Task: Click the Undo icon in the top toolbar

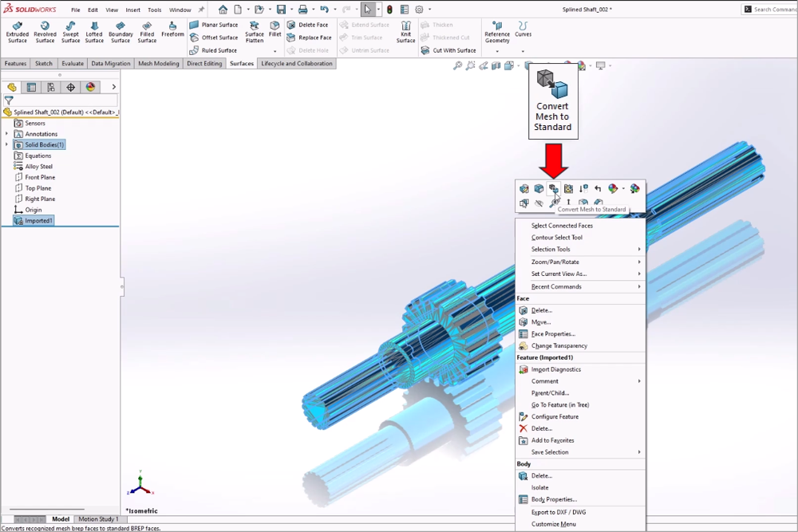Action: pyautogui.click(x=324, y=9)
